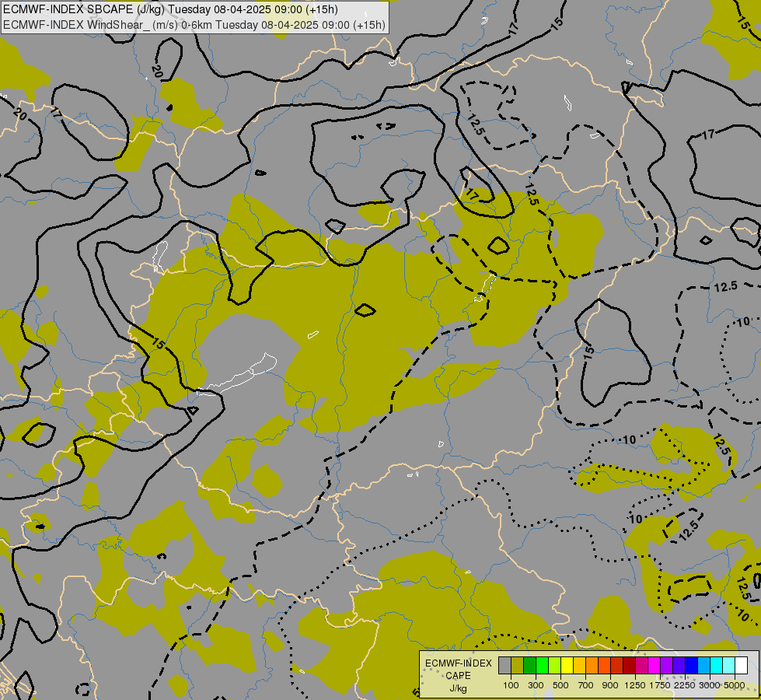Click the SBCAPE title line in the header

[171, 9]
